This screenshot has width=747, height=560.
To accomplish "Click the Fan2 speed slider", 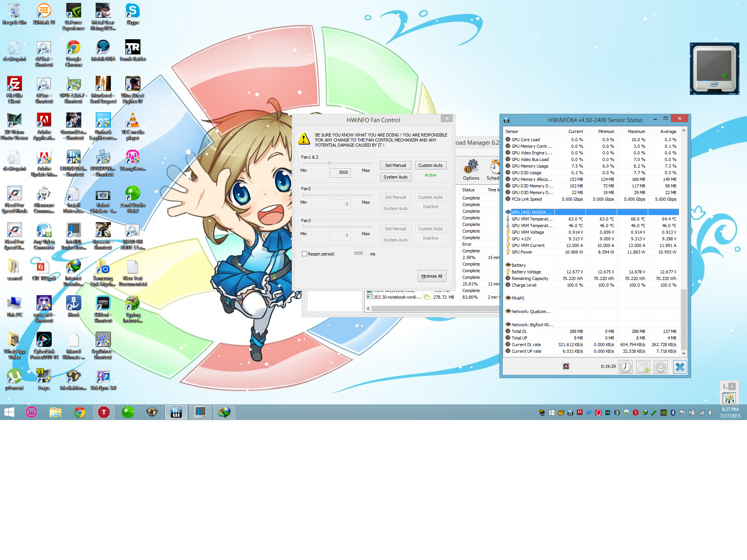I will point(337,195).
